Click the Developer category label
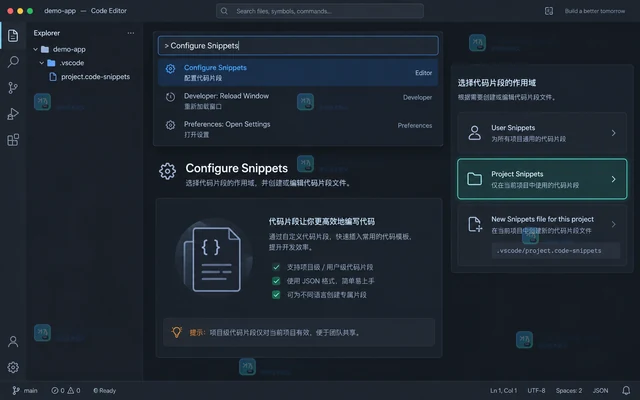Screen dimensions: 640x400 click(x=417, y=97)
